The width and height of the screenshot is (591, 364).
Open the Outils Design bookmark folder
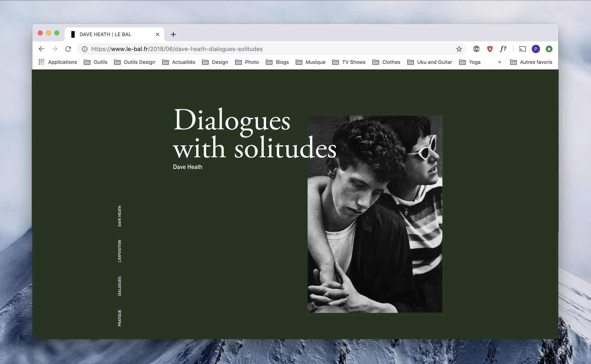[135, 62]
